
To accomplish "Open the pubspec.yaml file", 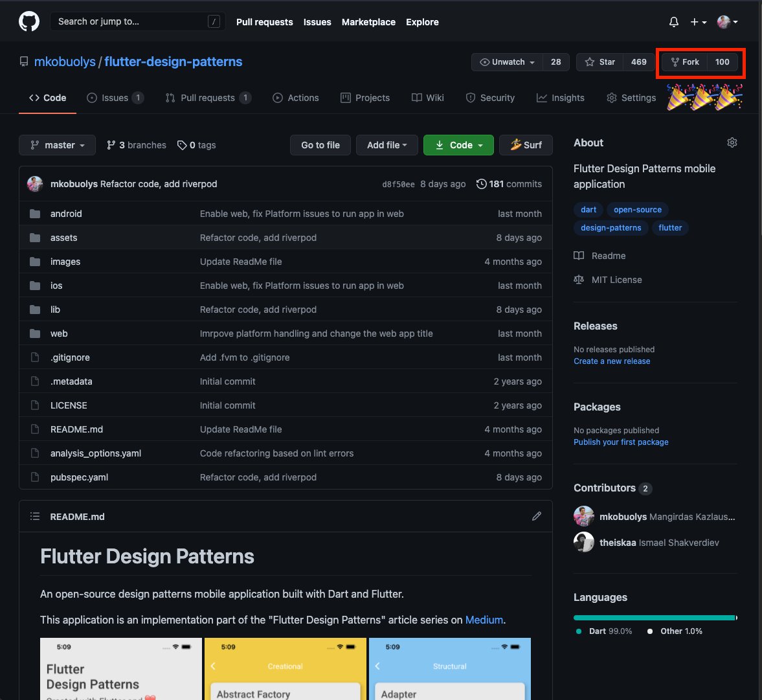I will 79,477.
